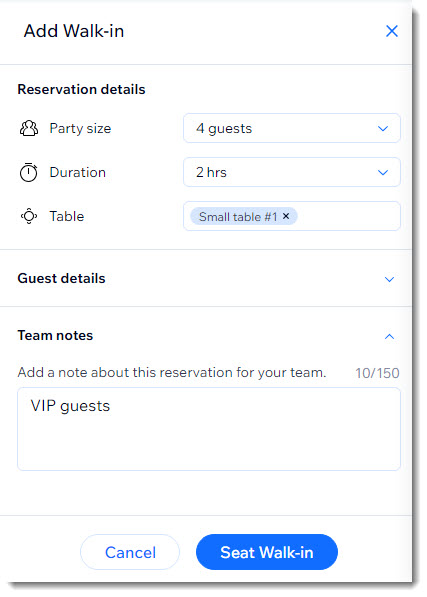Click the chevron in the 2 hrs field
427x597 pixels.
click(x=383, y=172)
